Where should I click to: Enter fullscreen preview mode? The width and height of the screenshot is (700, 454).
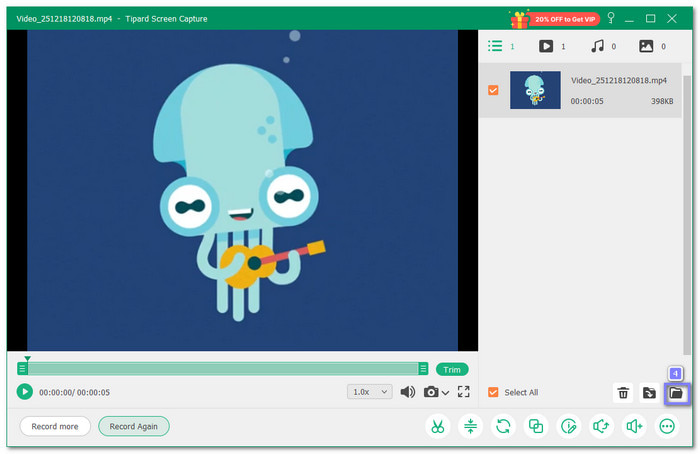(464, 392)
